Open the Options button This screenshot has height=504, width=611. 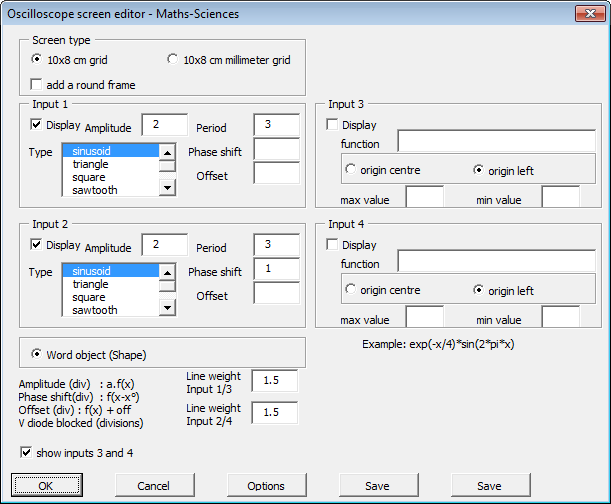[x=266, y=486]
